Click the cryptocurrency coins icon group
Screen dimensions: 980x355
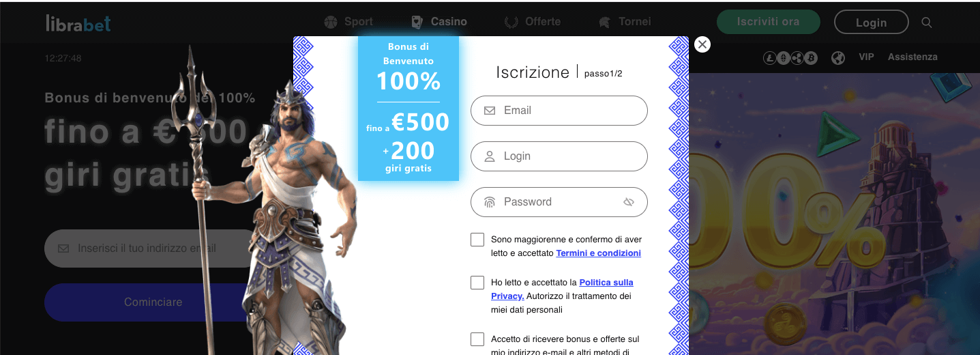coord(790,58)
